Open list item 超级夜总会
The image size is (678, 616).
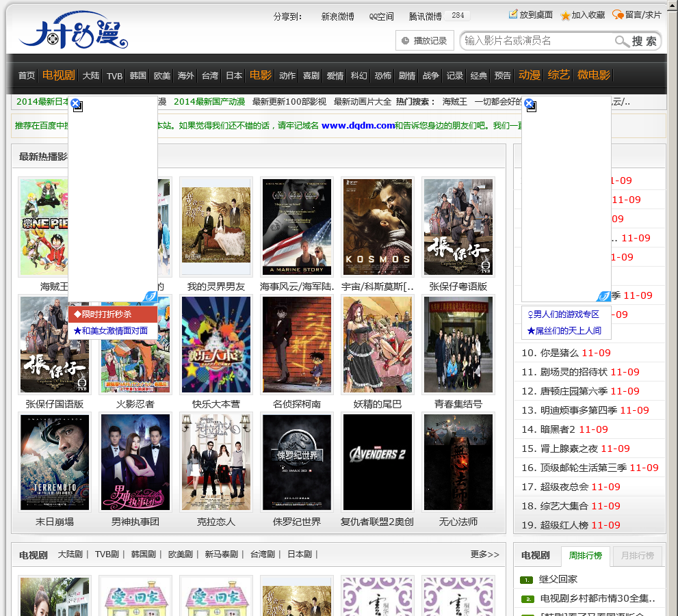point(564,487)
